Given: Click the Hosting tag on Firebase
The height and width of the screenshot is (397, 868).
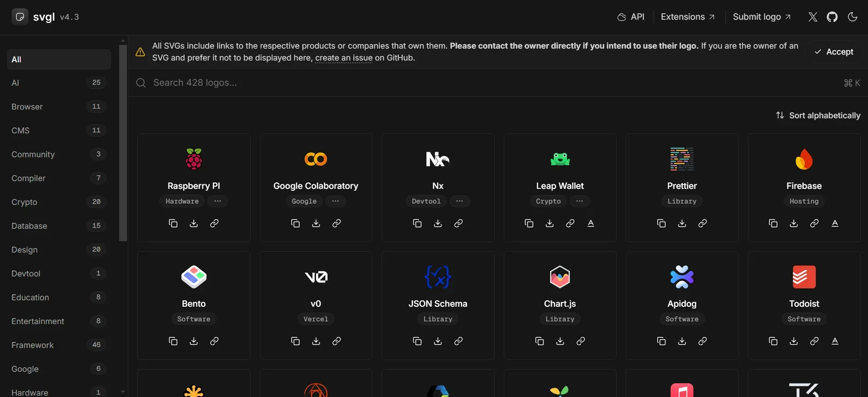Looking at the screenshot, I should tap(804, 201).
